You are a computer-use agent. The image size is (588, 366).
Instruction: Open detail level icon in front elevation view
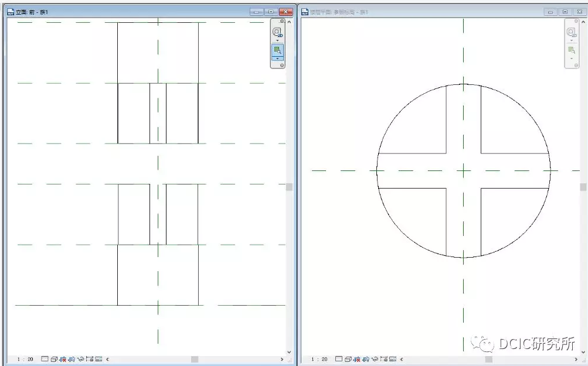pyautogui.click(x=45, y=359)
